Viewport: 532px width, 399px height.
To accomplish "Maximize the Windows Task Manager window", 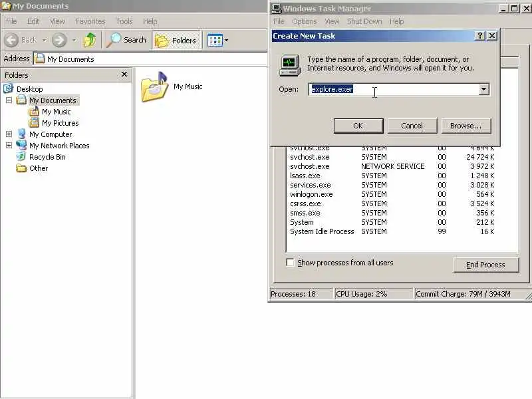I will (515, 8).
